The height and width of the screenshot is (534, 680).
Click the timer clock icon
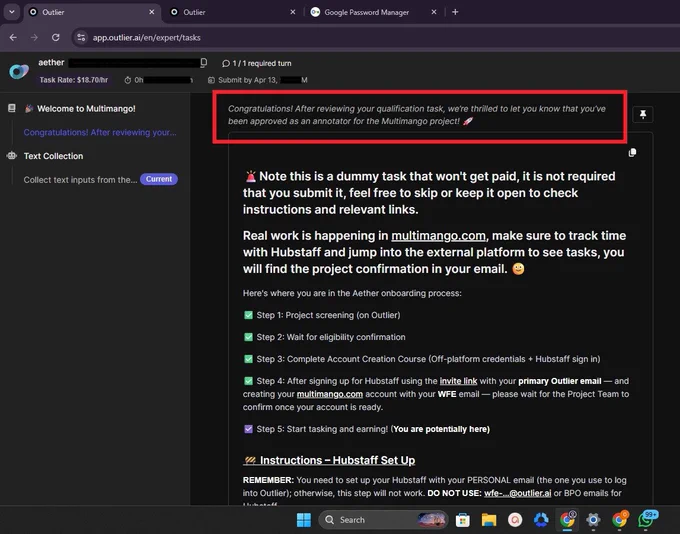(128, 80)
